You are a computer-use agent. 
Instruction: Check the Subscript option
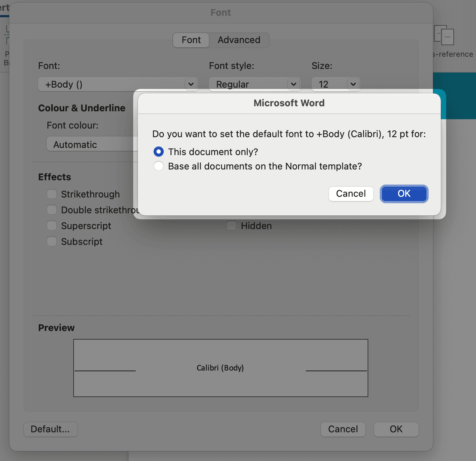[x=51, y=241]
